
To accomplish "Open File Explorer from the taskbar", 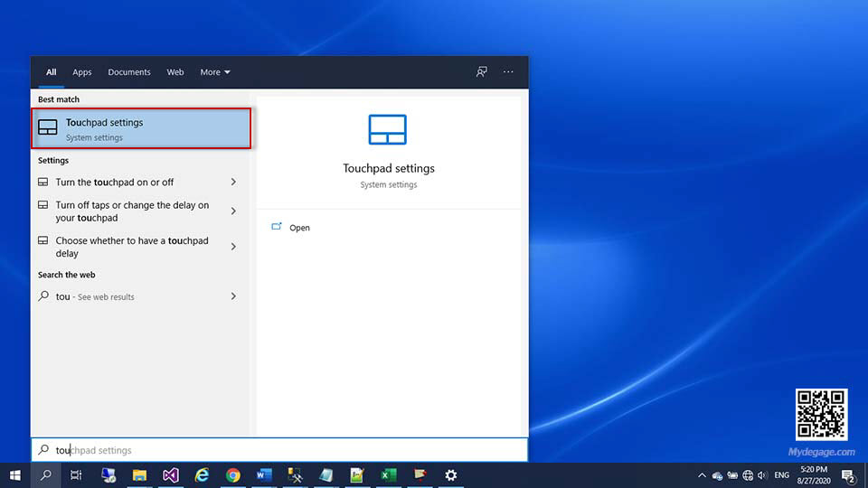I will [139, 475].
